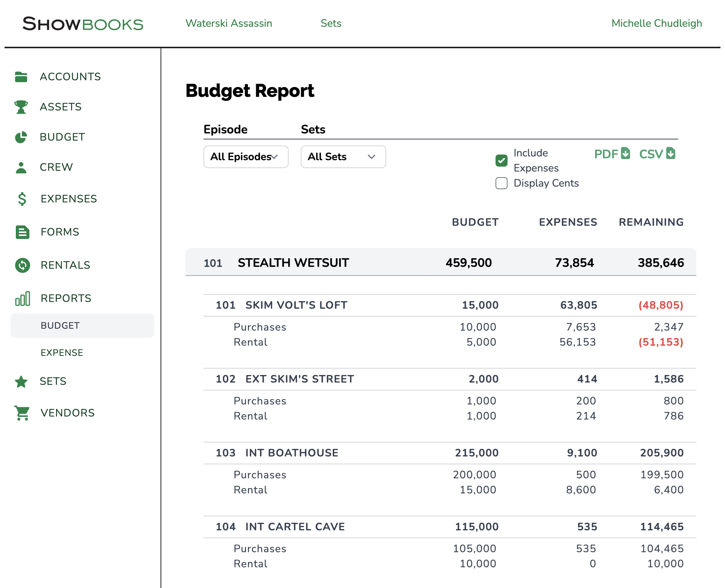Click the 73,854 episode expenses total
Image resolution: width=725 pixels, height=588 pixels.
pyautogui.click(x=574, y=263)
